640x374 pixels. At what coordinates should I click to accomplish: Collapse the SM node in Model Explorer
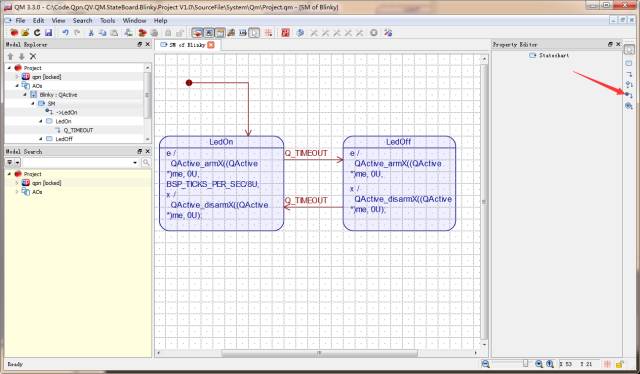pos(33,104)
